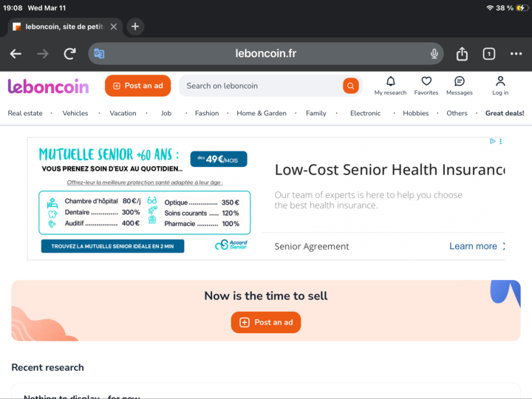The width and height of the screenshot is (532, 399).
Task: Open Messages via the chat bubble icon
Action: [x=459, y=82]
